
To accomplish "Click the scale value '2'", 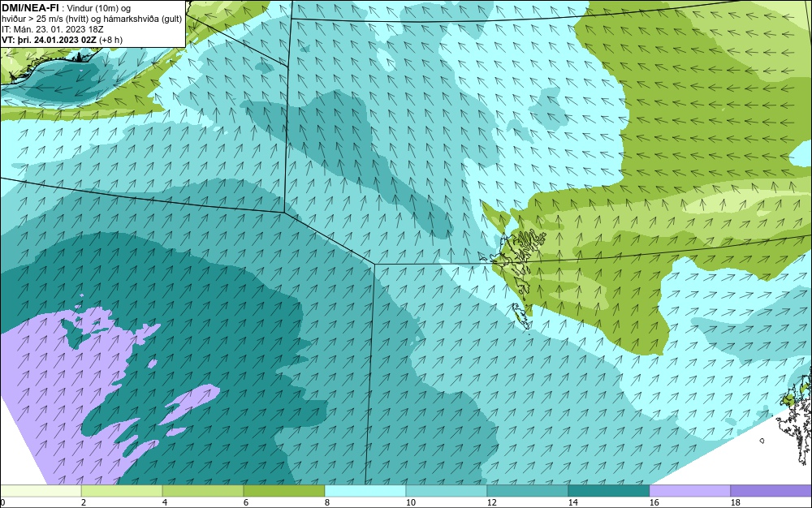I will (x=84, y=502).
